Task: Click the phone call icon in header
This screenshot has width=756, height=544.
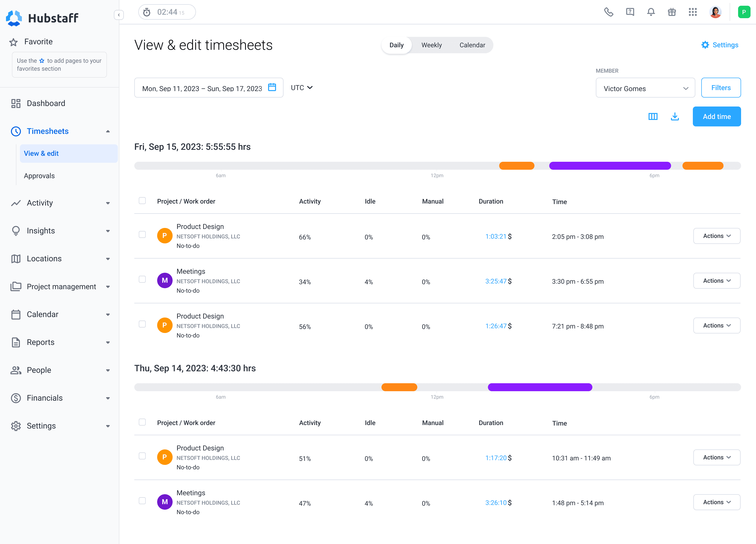Action: pyautogui.click(x=609, y=12)
